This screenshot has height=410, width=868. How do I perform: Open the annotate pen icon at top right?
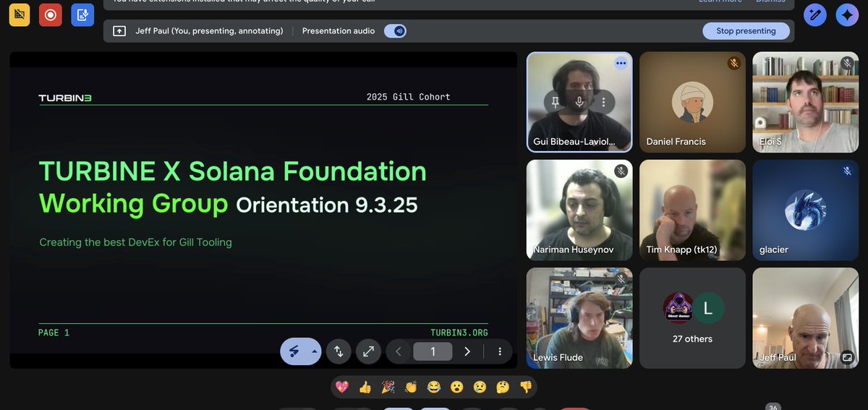(x=815, y=15)
